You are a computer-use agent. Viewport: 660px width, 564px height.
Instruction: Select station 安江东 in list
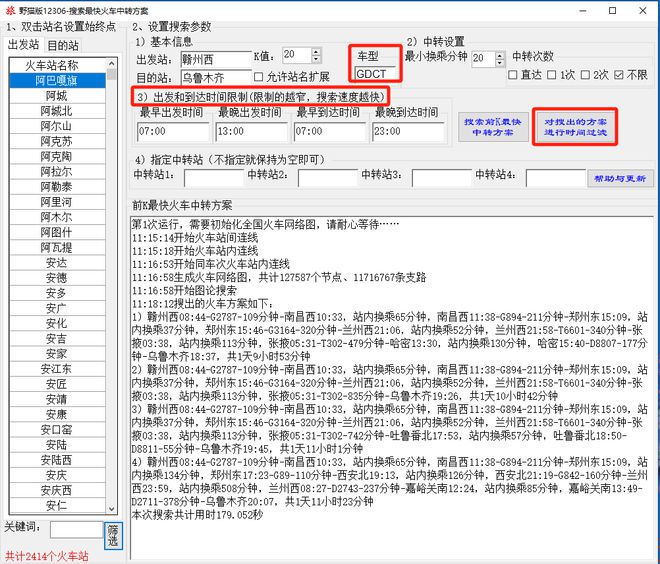click(57, 369)
